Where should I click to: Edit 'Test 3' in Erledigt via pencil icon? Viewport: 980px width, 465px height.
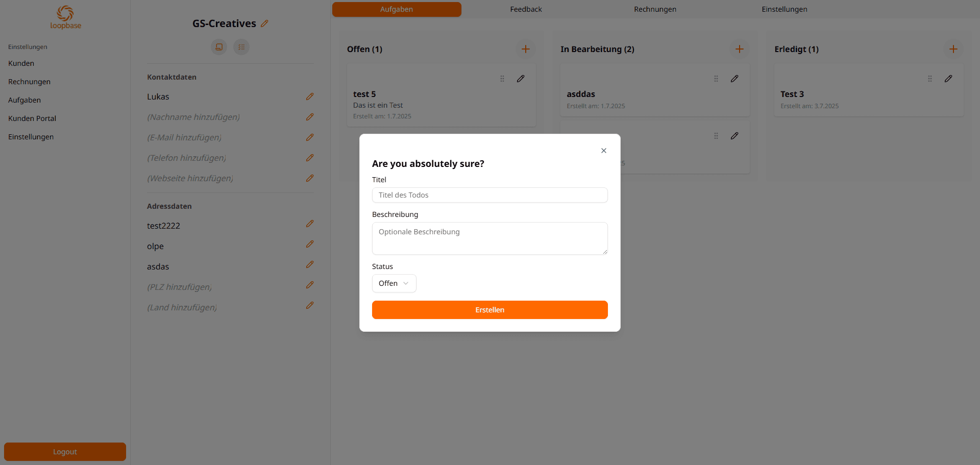pos(948,79)
